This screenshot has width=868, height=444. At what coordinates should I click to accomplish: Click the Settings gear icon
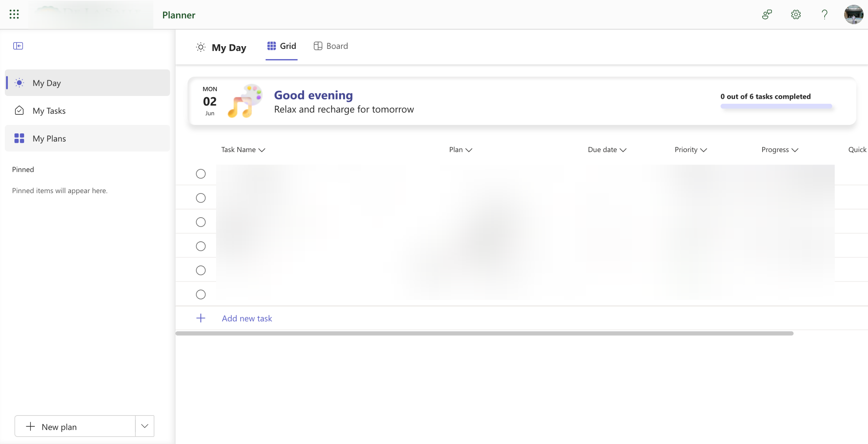coord(796,14)
